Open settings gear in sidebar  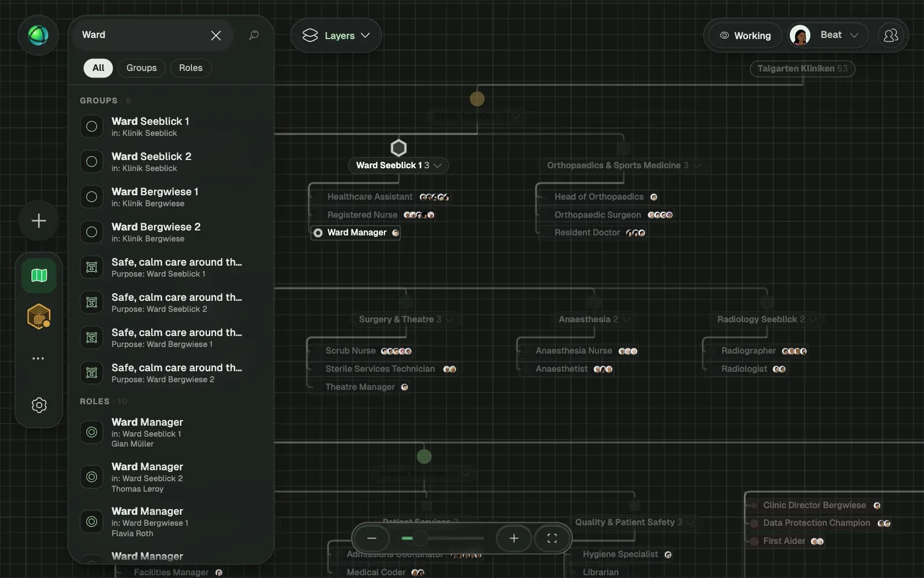click(38, 405)
